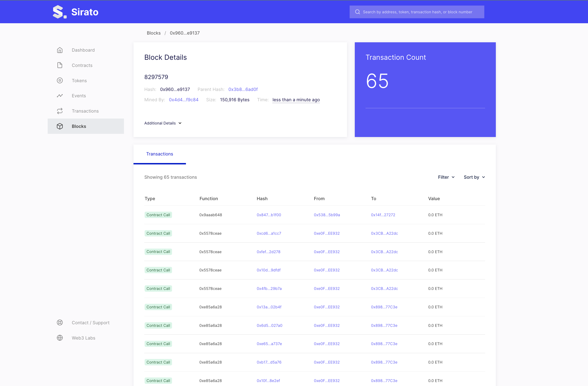Click the Sirato logo icon
Viewport: 588px width, 386px height.
pyautogui.click(x=59, y=12)
